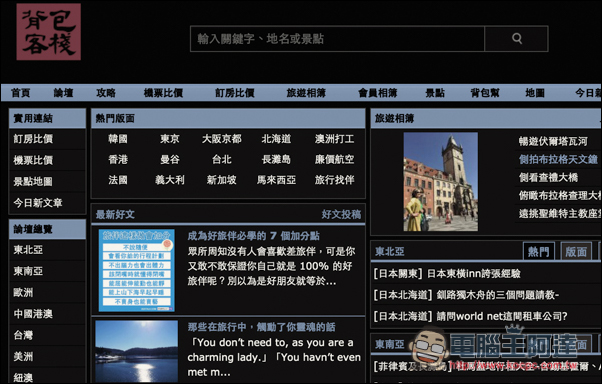
Task: Go to 新加坡 hot board
Action: coord(222,180)
